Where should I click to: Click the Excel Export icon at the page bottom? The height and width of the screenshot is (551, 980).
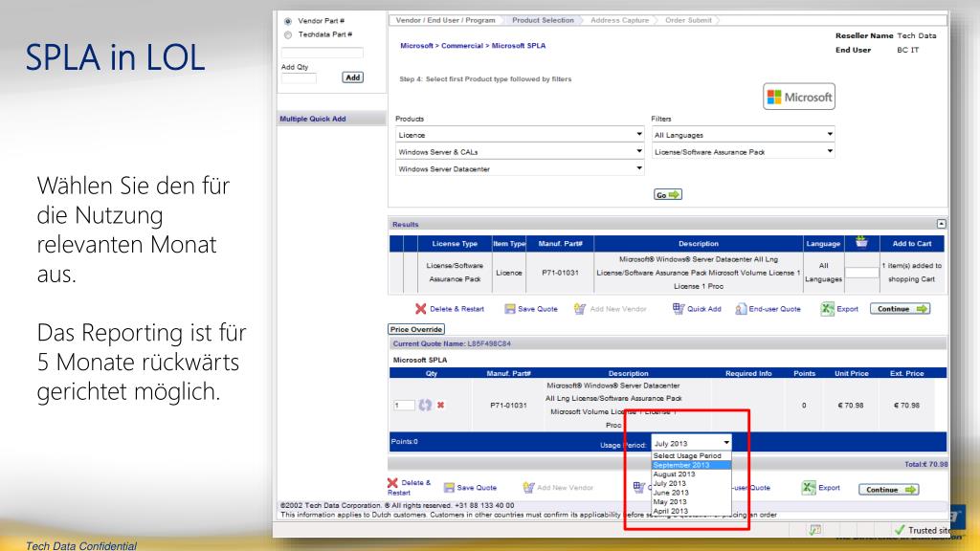809,488
